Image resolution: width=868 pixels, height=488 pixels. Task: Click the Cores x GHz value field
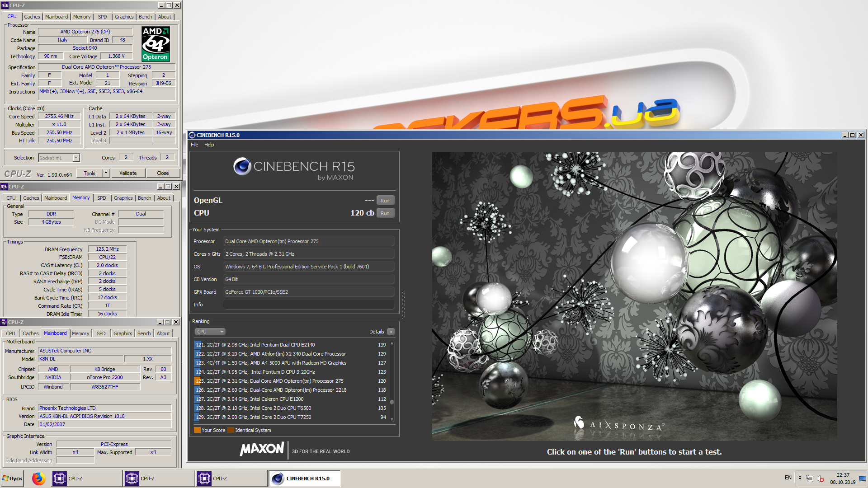point(309,254)
